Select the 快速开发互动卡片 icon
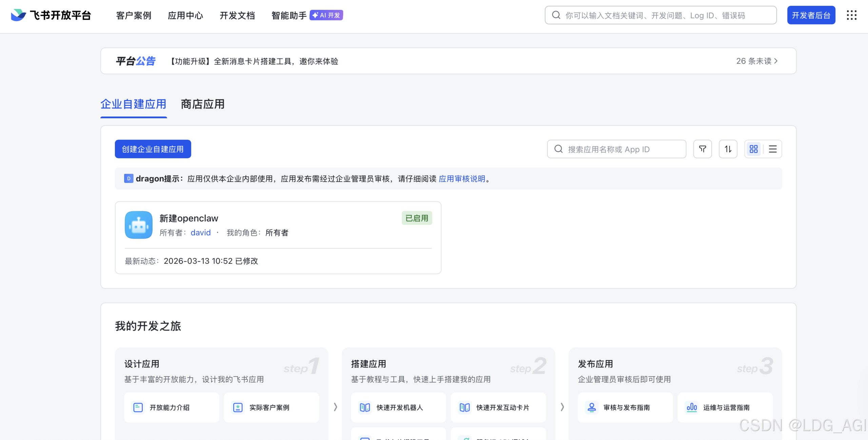868x440 pixels. pyautogui.click(x=465, y=407)
